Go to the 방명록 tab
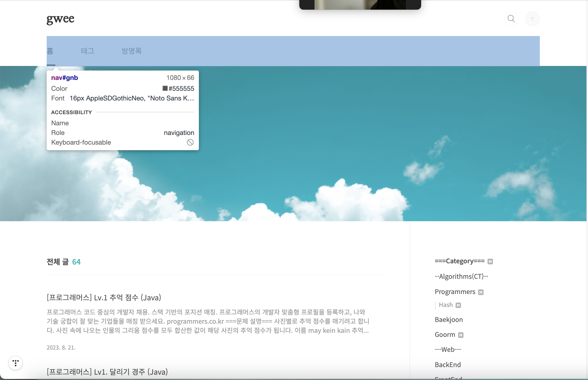The height and width of the screenshot is (380, 588). coord(131,51)
